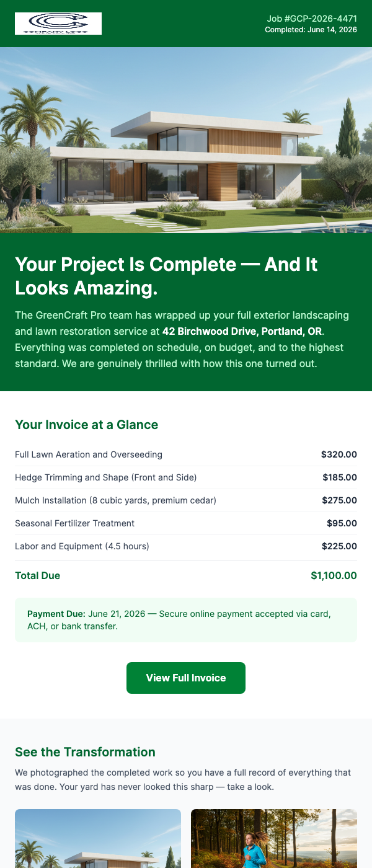Click the Payment Due notice box
The height and width of the screenshot is (868, 372).
(185, 620)
